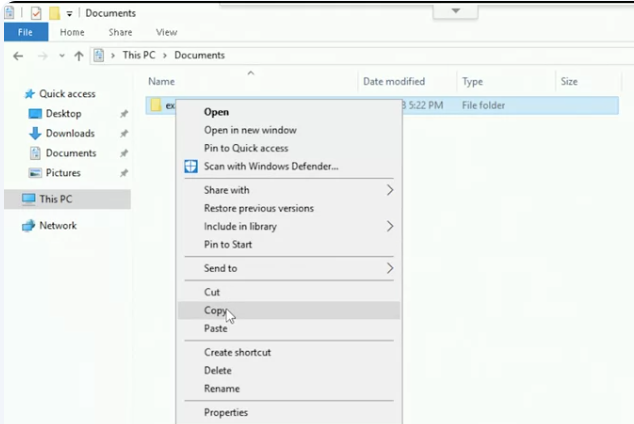
Task: Click Documents in the address bar
Action: 199,55
